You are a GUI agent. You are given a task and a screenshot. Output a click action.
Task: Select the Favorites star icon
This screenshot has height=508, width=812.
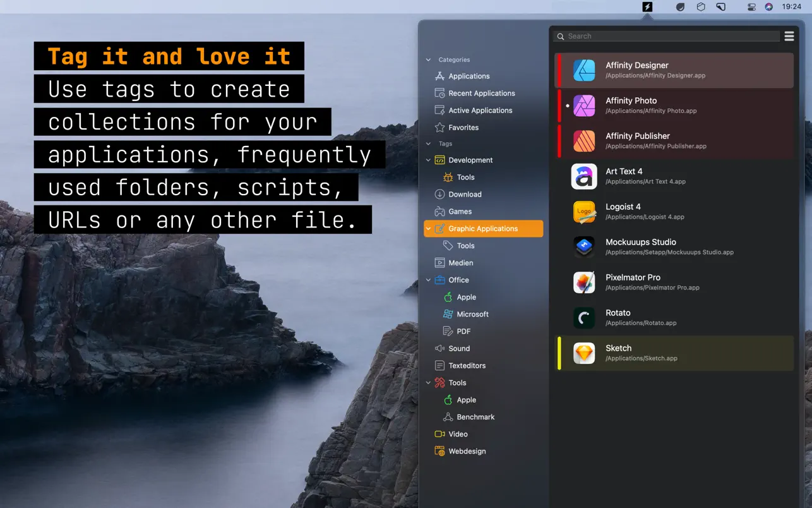440,127
